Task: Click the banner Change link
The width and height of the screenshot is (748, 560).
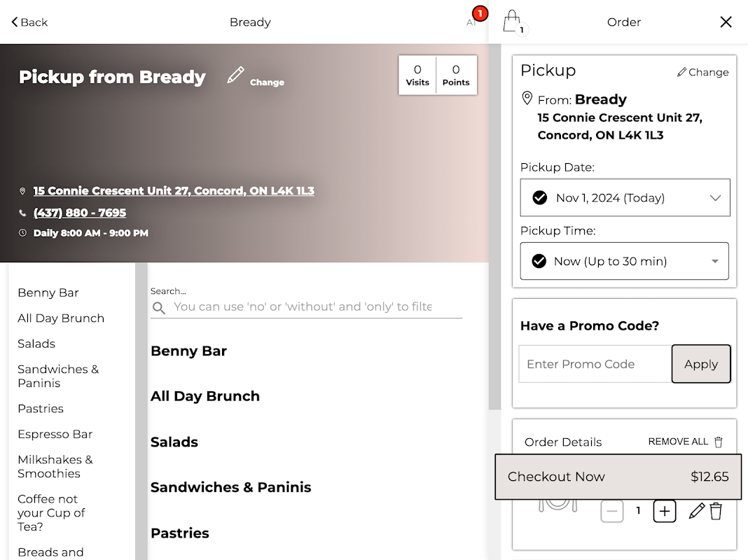Action: point(267,83)
